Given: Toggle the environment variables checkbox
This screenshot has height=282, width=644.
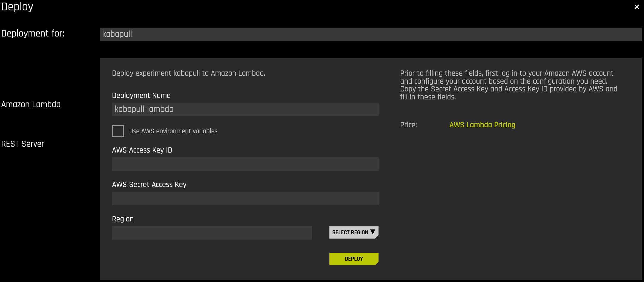Looking at the screenshot, I should tap(118, 131).
